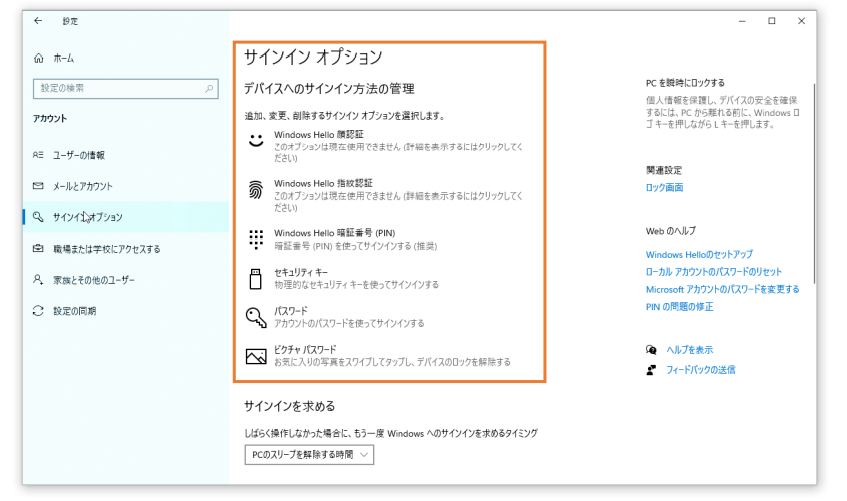The height and width of the screenshot is (501, 847).
Task: Open the ロック画面 link
Action: [664, 188]
